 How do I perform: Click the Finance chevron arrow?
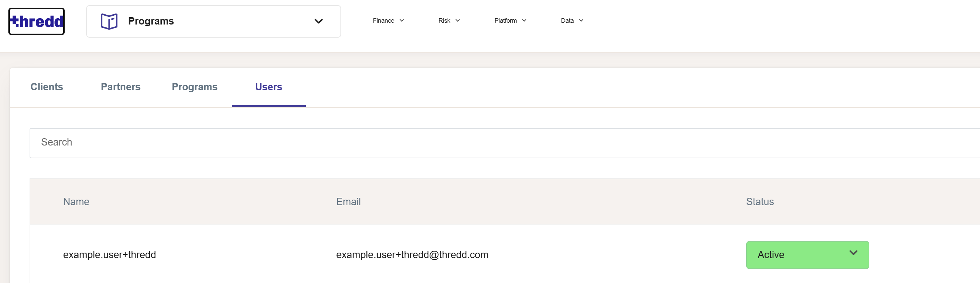point(402,20)
